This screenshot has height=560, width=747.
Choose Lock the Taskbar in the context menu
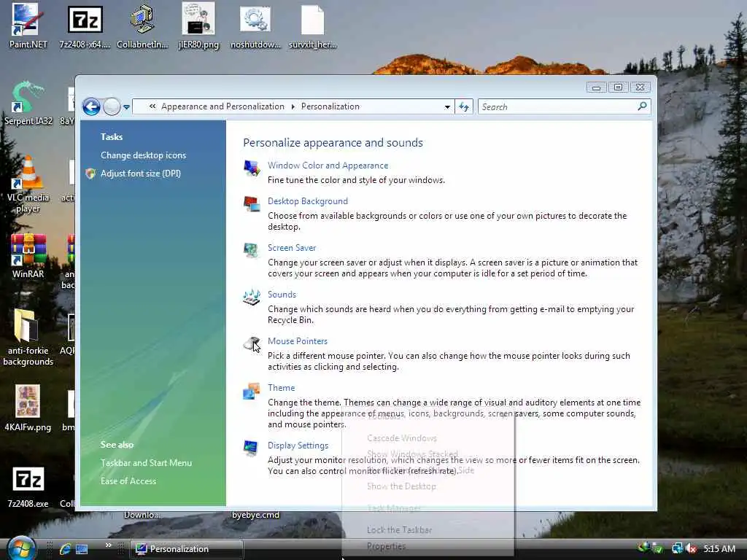tap(399, 529)
